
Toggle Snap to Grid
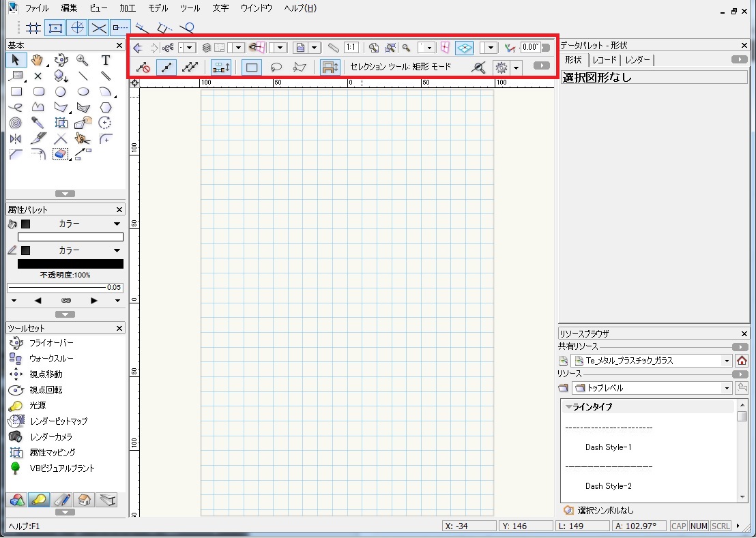pos(33,28)
